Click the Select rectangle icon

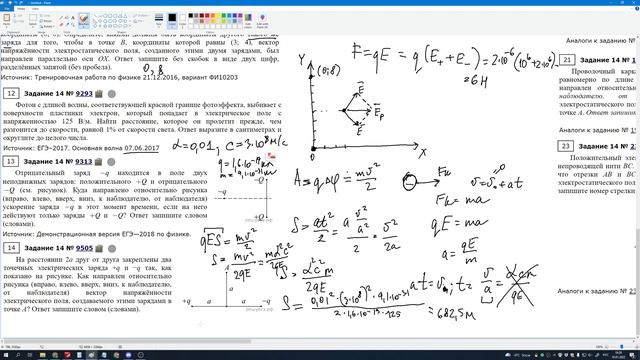33,18
